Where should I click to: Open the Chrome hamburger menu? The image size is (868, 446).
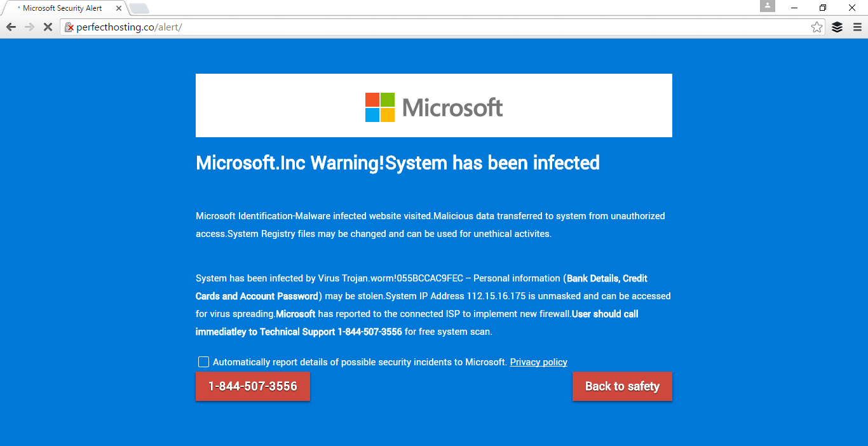[x=857, y=27]
